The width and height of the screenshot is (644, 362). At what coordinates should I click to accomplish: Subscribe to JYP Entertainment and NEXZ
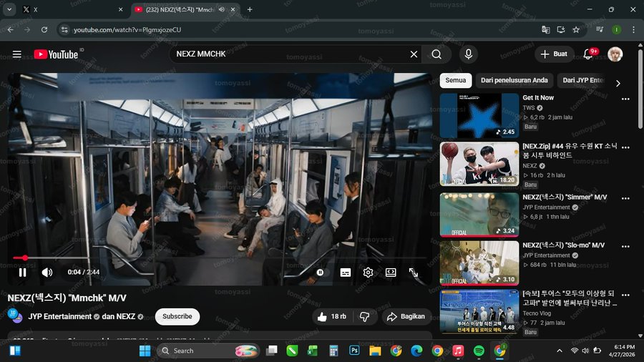[177, 316]
